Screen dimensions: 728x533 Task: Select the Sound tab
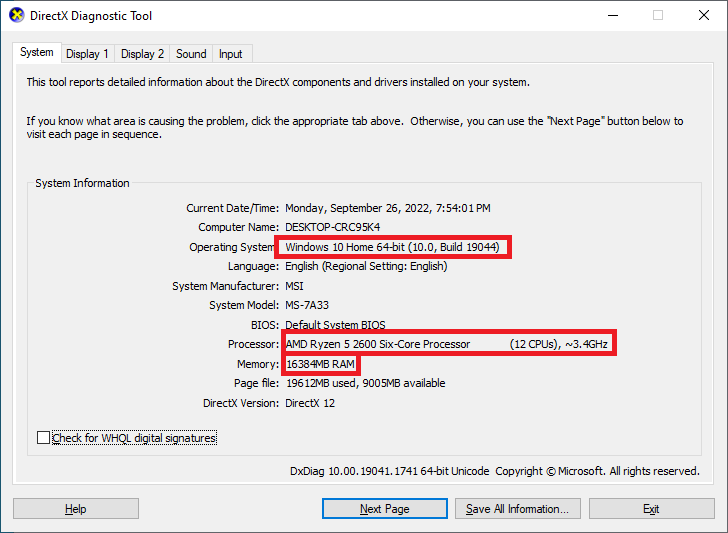[191, 54]
